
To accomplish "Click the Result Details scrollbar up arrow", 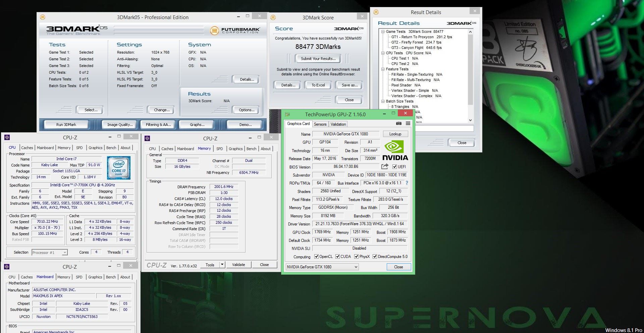I will click(x=470, y=32).
